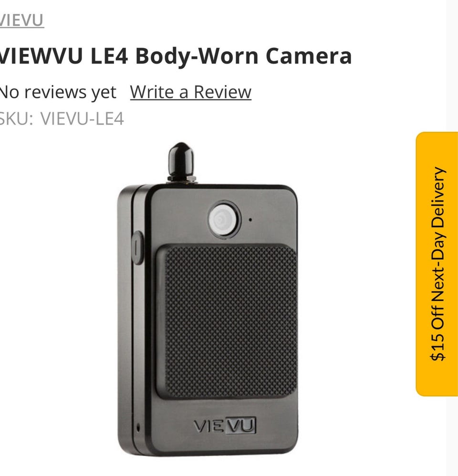Click the side button on the camera body

click(x=138, y=247)
